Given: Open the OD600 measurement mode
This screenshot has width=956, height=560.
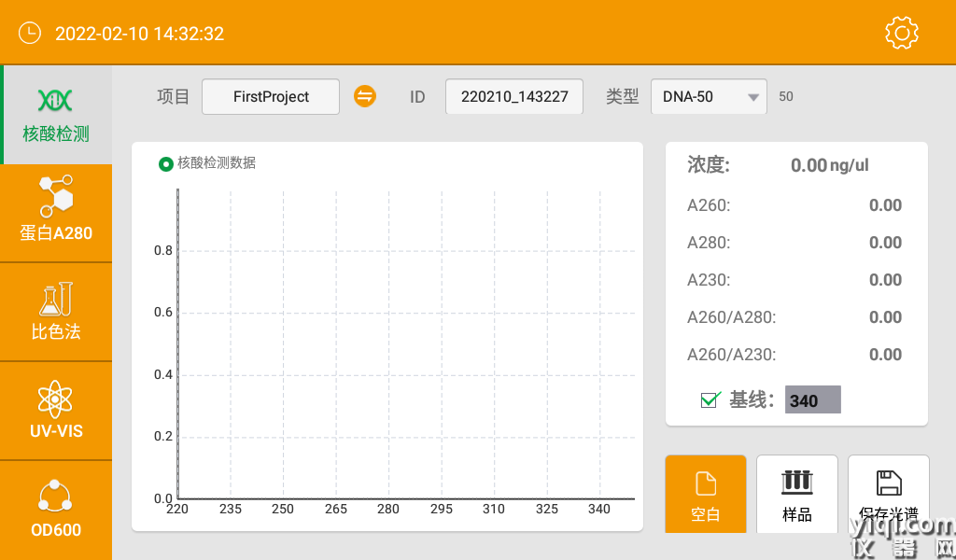Looking at the screenshot, I should click(56, 510).
